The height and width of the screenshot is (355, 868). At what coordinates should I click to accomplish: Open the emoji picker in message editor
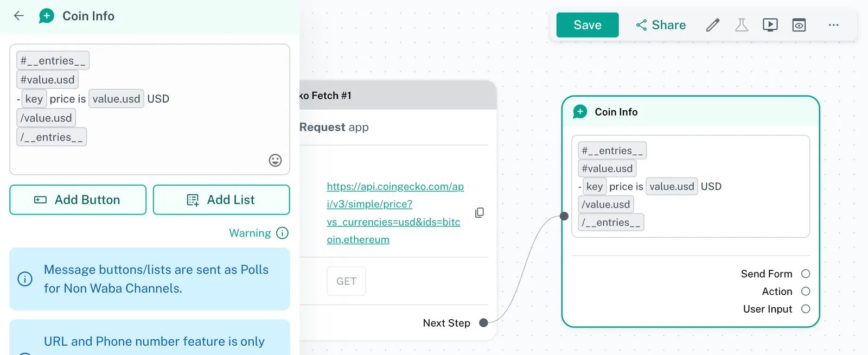click(x=275, y=160)
